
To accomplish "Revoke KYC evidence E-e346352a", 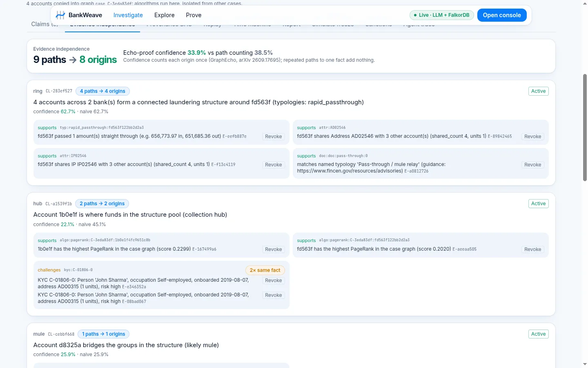I will pos(274,280).
